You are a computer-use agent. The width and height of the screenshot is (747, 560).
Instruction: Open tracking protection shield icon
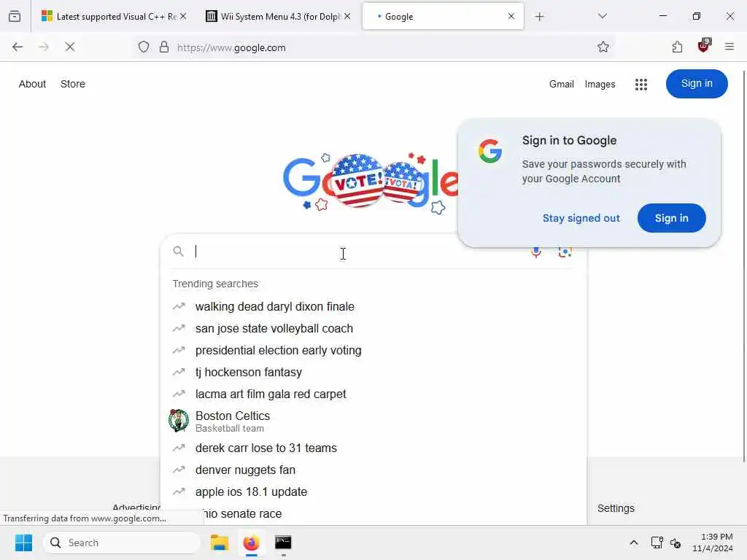tap(144, 47)
